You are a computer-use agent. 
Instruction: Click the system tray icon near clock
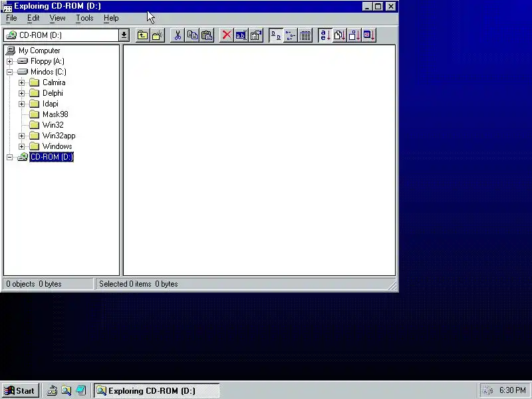tap(487, 391)
